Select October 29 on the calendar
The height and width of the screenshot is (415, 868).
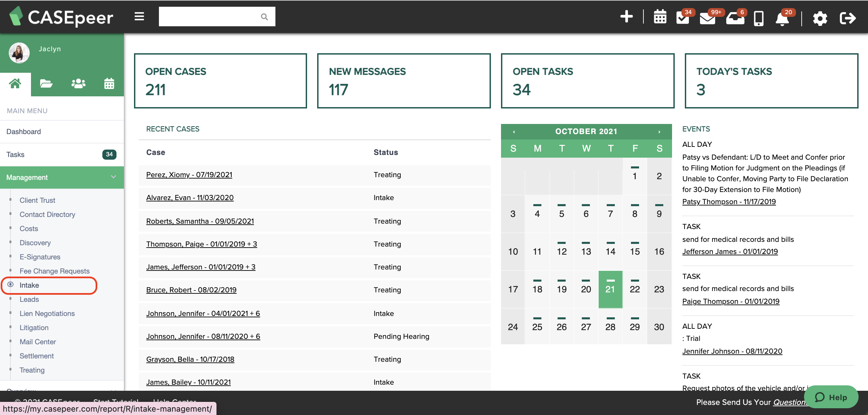(634, 327)
